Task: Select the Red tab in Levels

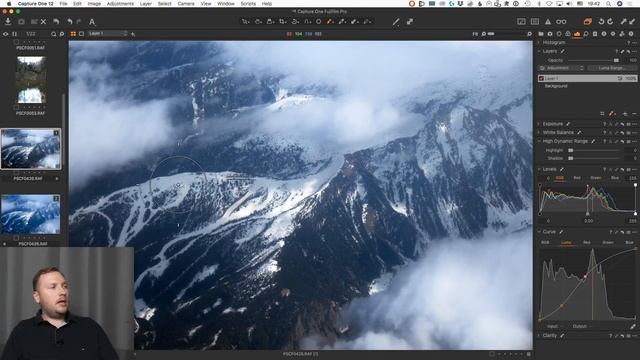Action: click(577, 178)
